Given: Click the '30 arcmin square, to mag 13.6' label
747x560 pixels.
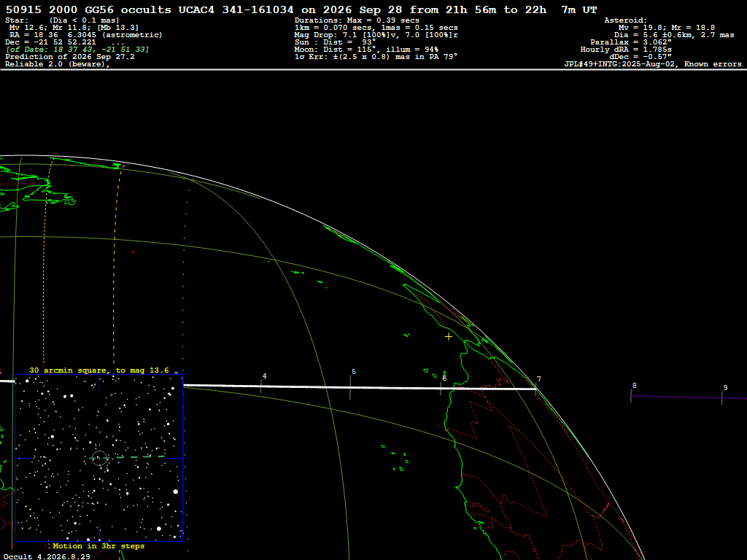Looking at the screenshot, I should tap(99, 370).
